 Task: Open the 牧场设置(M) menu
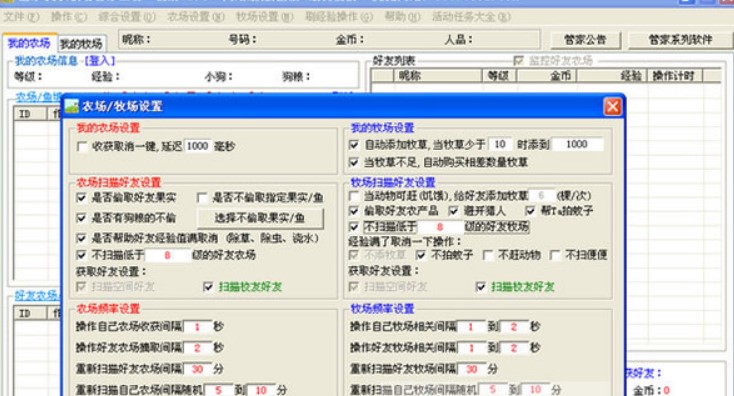pos(264,17)
